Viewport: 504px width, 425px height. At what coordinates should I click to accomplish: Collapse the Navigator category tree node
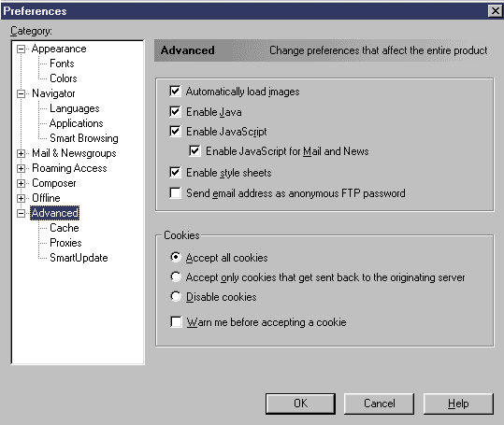21,93
